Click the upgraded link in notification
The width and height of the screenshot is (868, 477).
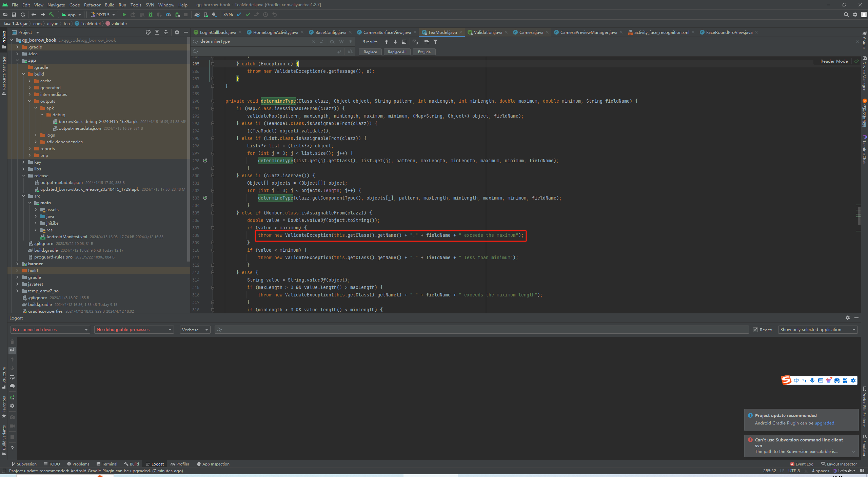point(824,423)
